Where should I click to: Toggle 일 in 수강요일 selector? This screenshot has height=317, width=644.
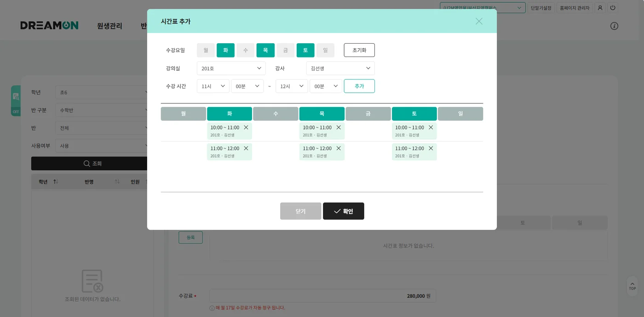[325, 50]
